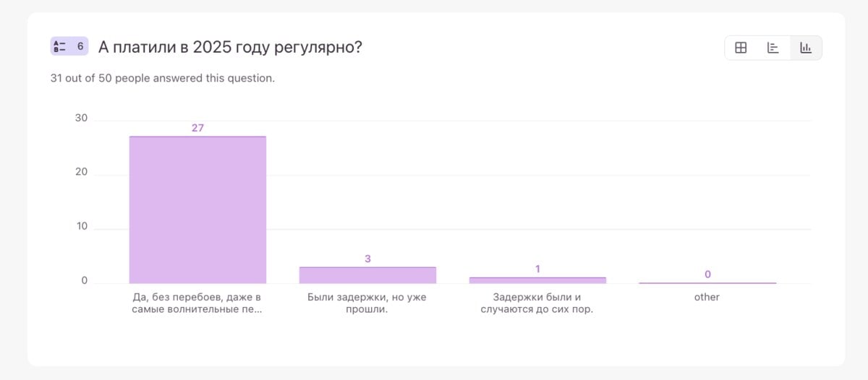Click the y-axis label 30
The height and width of the screenshot is (380, 868).
(x=81, y=118)
